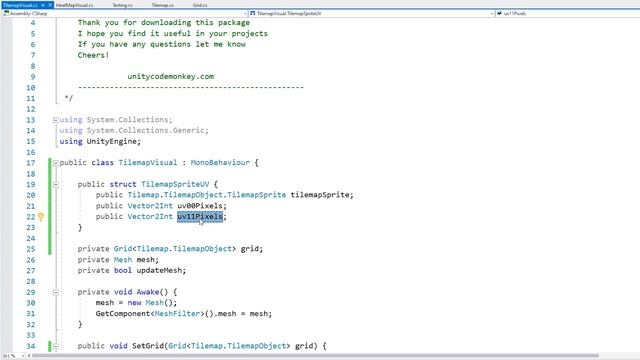Click the updateMesh variable on line 27
The image size is (640, 360).
pos(159,270)
